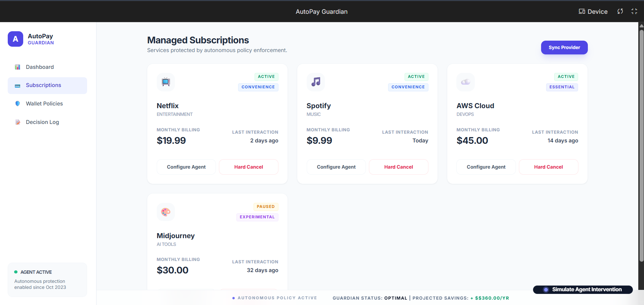Click the Midjourney card title
The height and width of the screenshot is (305, 644).
[176, 236]
